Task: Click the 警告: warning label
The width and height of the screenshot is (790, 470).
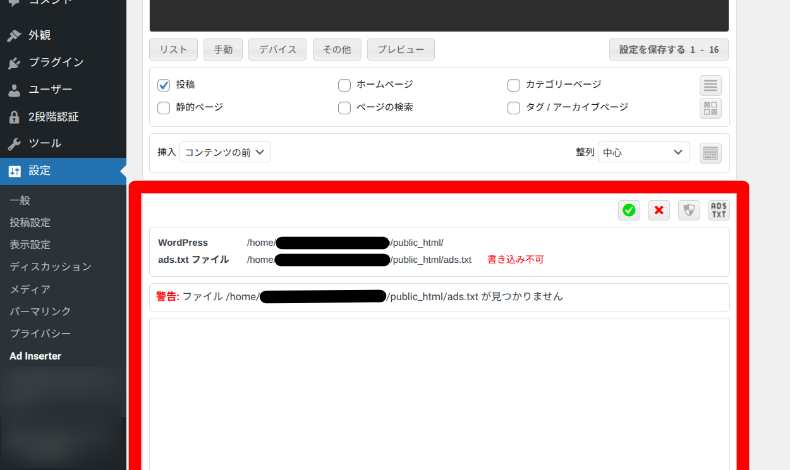Action: (168, 297)
